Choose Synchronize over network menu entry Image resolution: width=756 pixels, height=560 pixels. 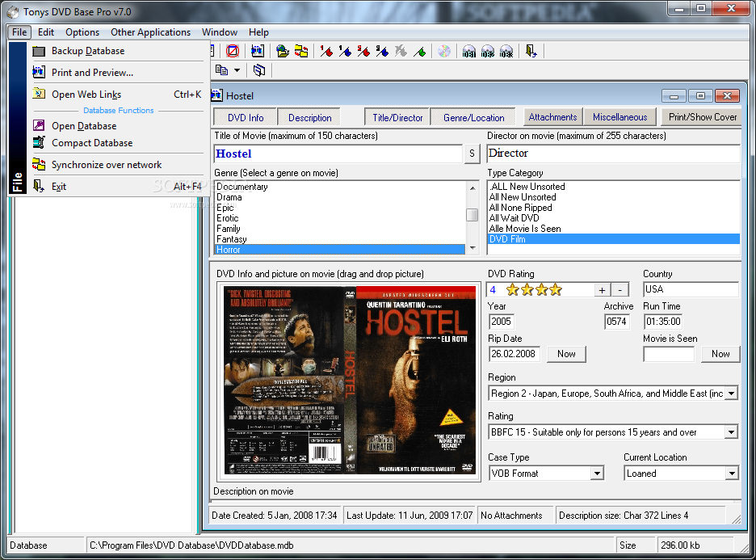pos(118,165)
